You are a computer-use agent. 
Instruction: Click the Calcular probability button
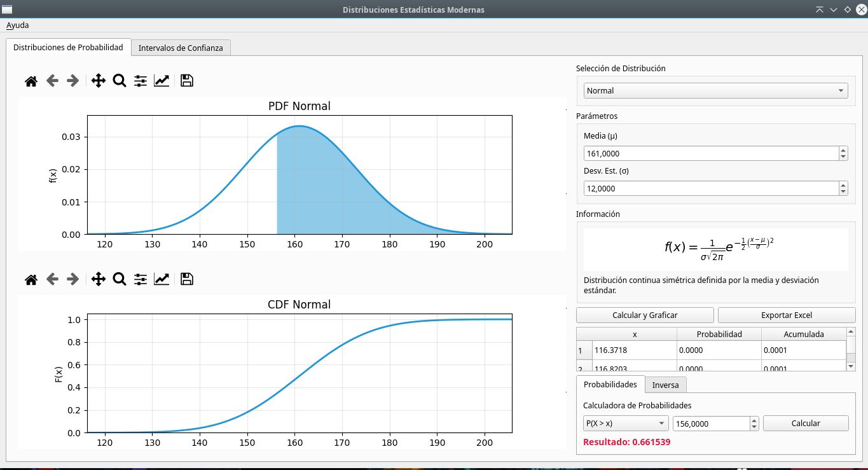[x=806, y=424]
